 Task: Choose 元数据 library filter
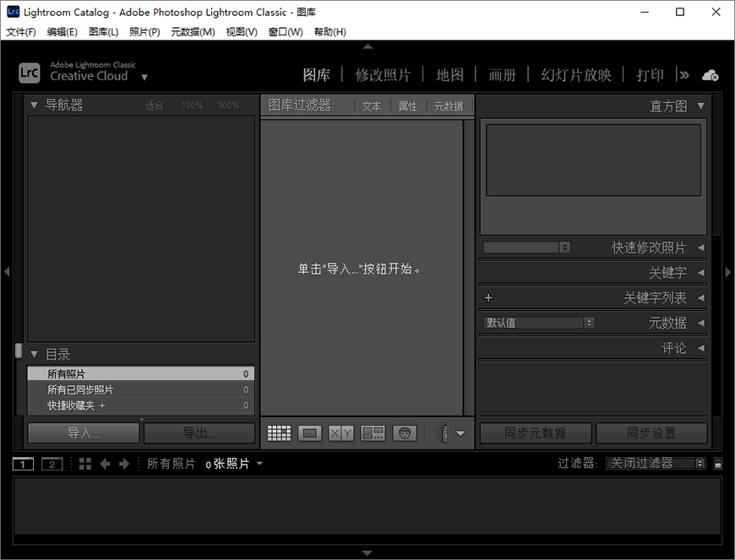pos(449,106)
